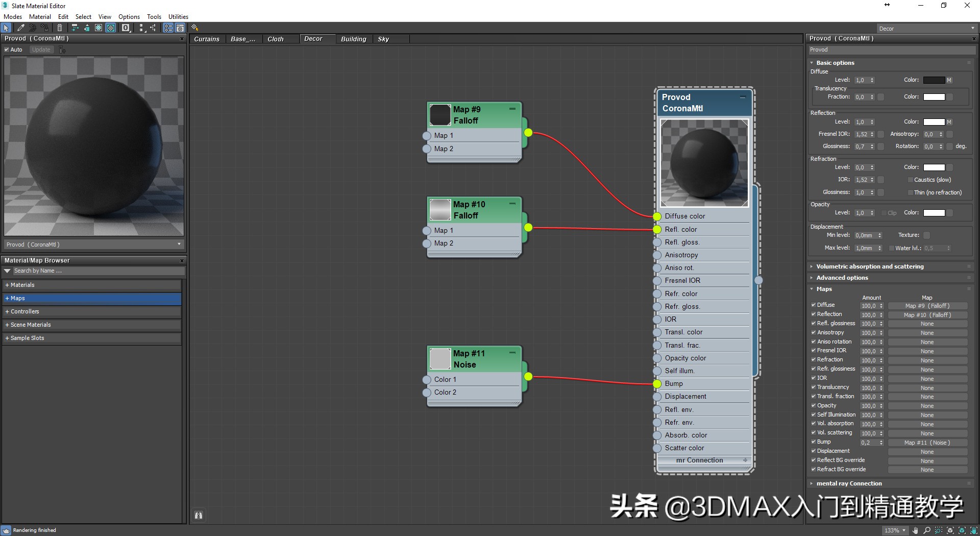Uncheck the Auto update checkbox

(x=7, y=50)
